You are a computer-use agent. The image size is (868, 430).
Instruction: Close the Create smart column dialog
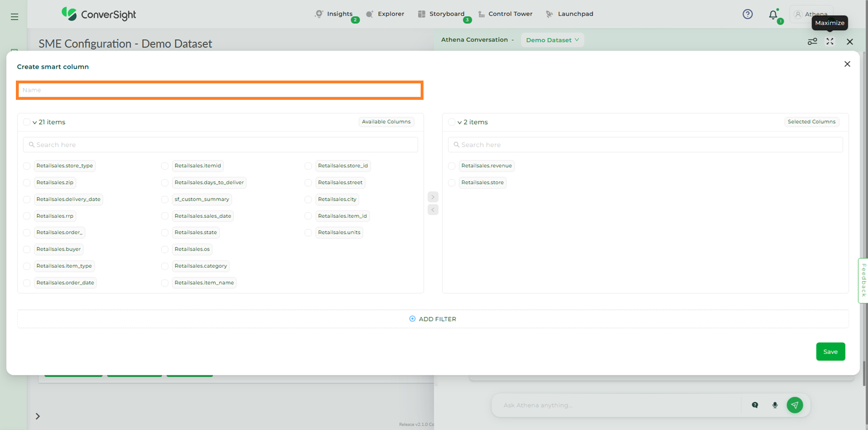pos(847,64)
